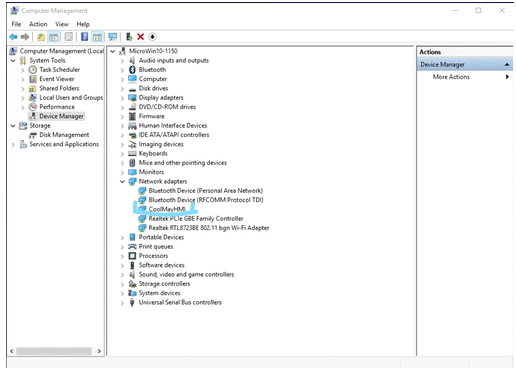The height and width of the screenshot is (373, 516).
Task: Open More Actions in the Actions pane
Action: tap(451, 77)
